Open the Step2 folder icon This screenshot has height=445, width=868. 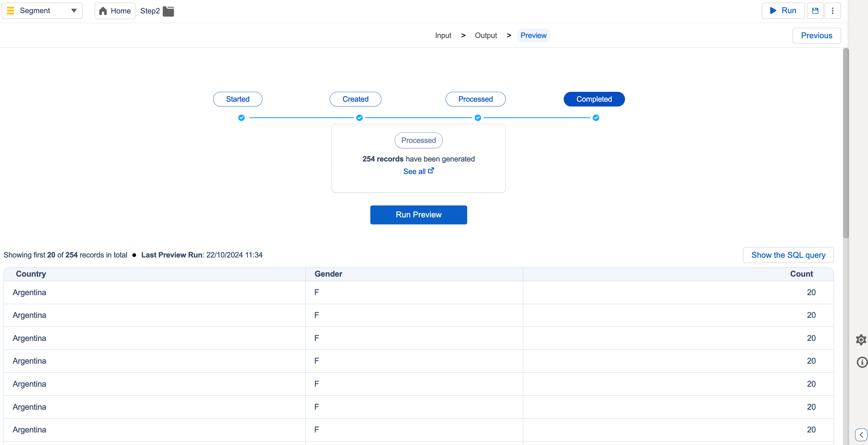(x=168, y=11)
